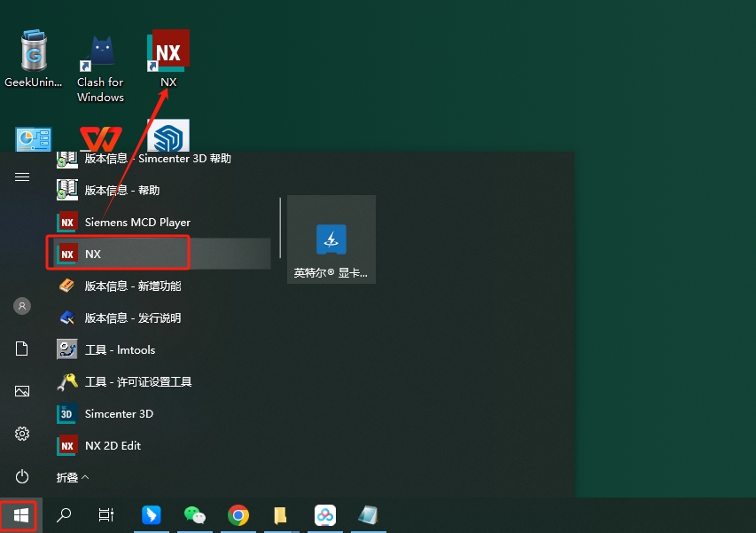756x533 pixels.
Task: Open GeekUninstaller from the desktop
Action: (x=33, y=51)
